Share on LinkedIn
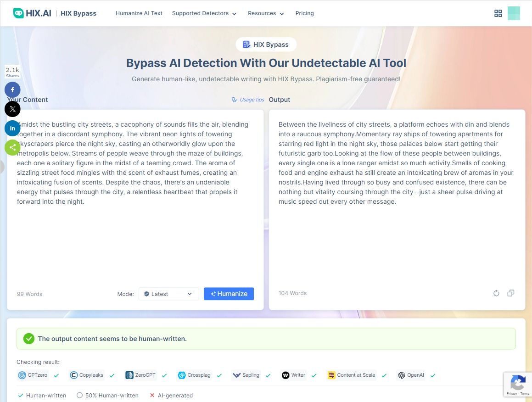Image resolution: width=532 pixels, height=402 pixels. (12, 128)
